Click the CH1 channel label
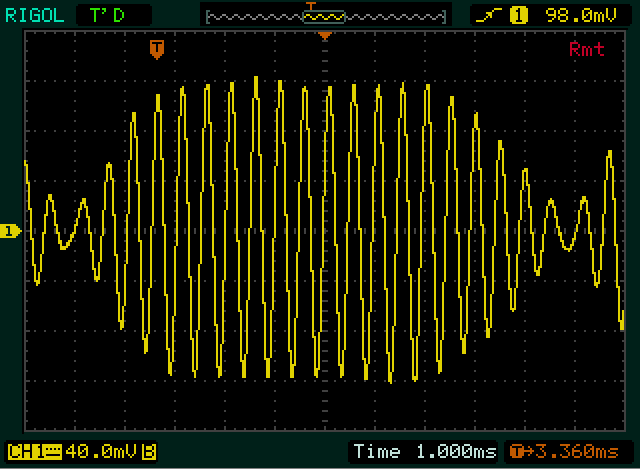This screenshot has height=469, width=640. [22, 452]
